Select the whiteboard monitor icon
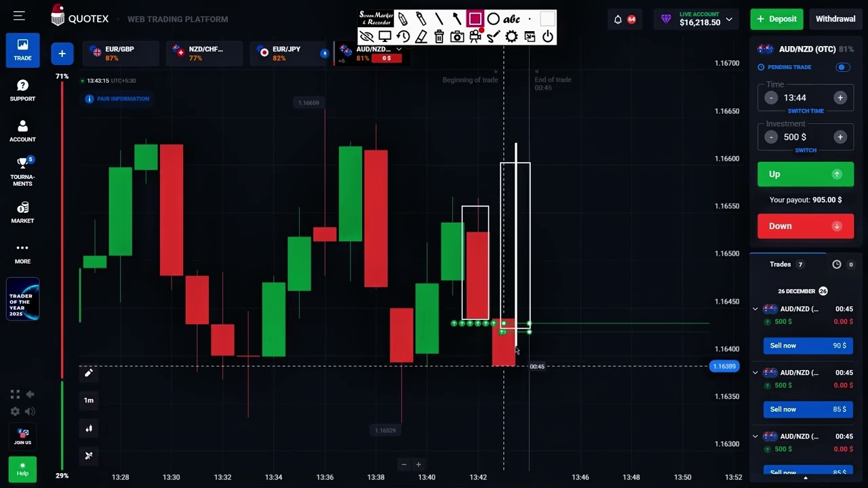 tap(384, 37)
